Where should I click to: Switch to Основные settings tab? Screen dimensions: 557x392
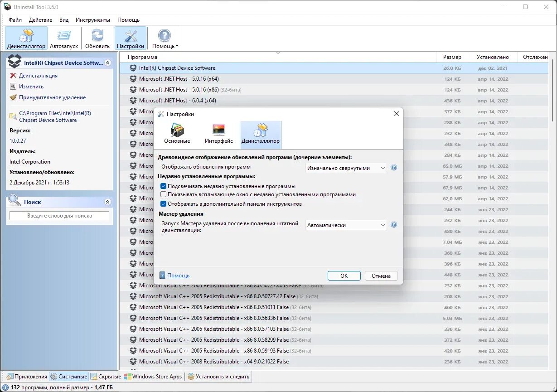click(177, 134)
